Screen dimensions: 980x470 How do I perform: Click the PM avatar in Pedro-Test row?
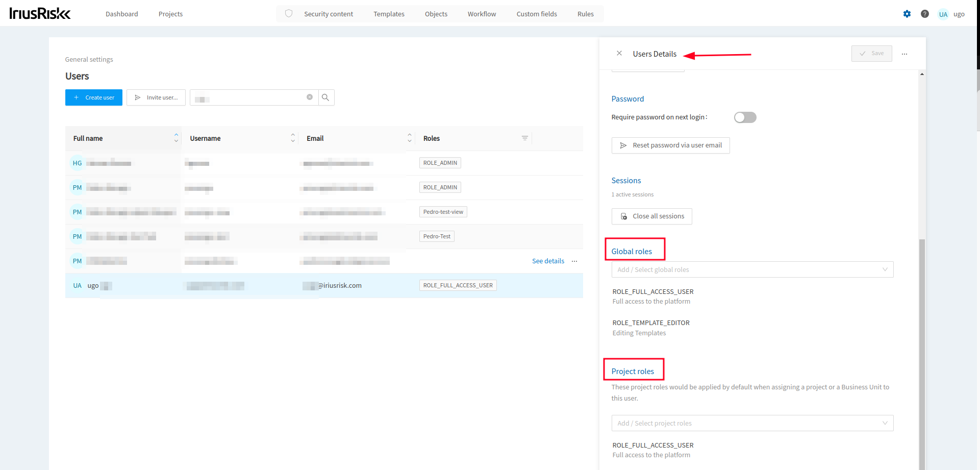coord(77,237)
